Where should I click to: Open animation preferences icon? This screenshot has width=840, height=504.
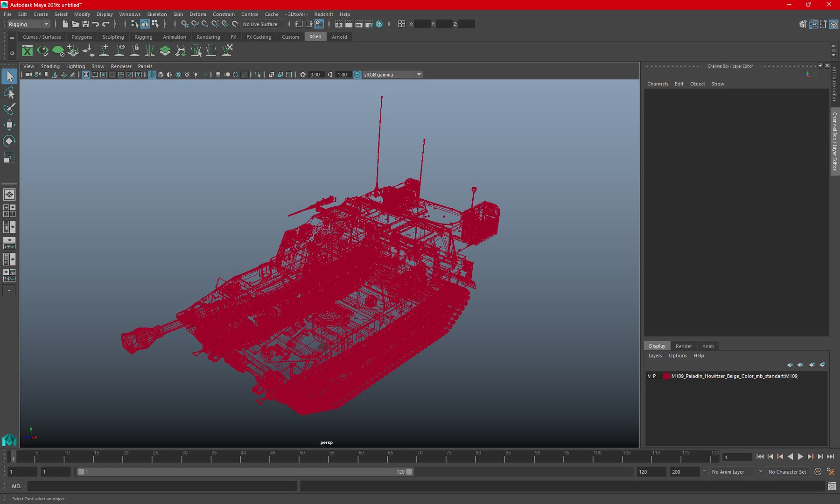(831, 472)
